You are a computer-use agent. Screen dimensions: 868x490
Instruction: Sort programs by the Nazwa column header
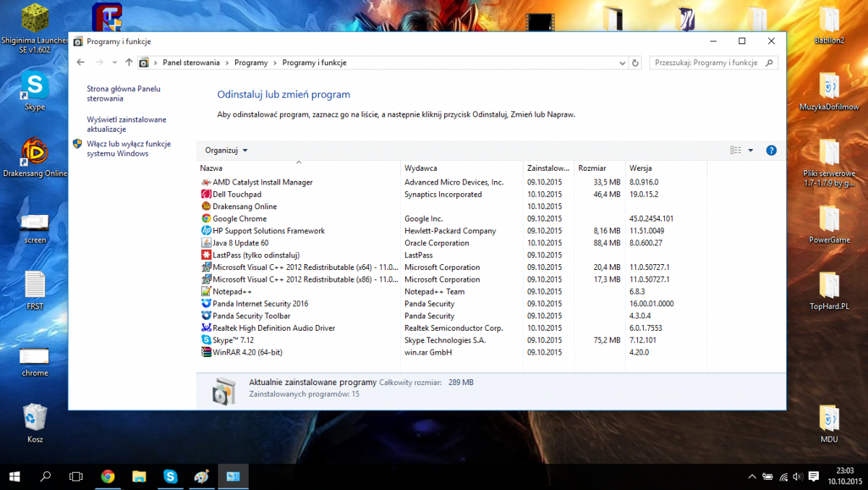coord(299,168)
